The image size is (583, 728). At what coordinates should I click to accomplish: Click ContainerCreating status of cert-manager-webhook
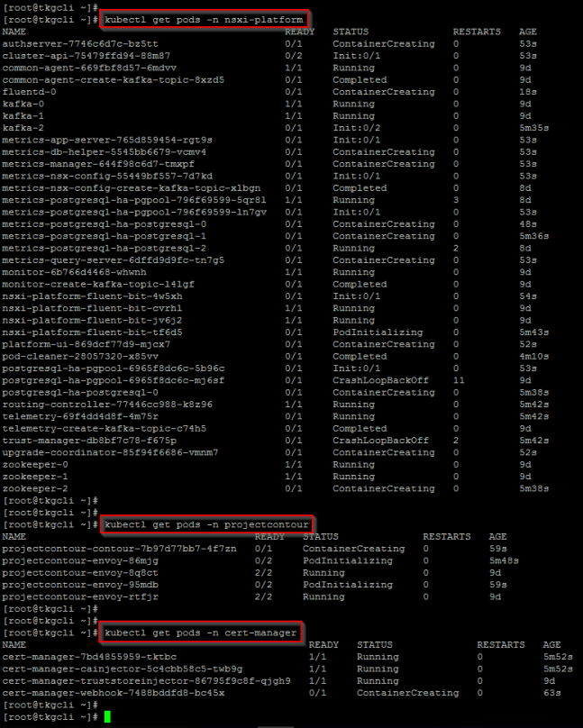tap(407, 693)
